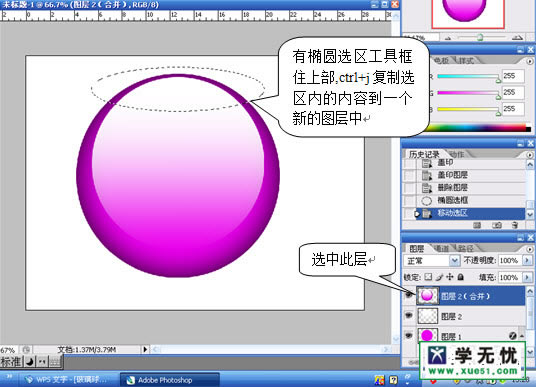Click the 文档:1.37M/3.79M status text
The height and width of the screenshot is (387, 536).
(x=87, y=350)
